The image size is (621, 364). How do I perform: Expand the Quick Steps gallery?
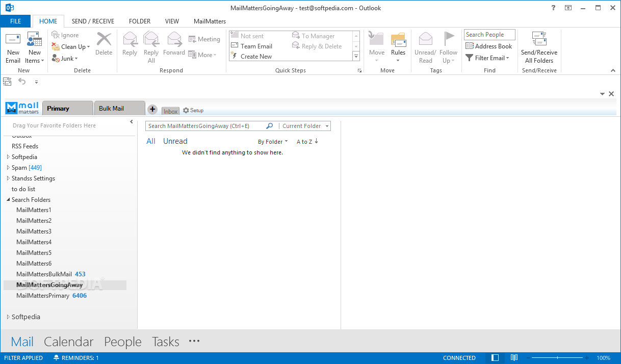click(x=356, y=57)
